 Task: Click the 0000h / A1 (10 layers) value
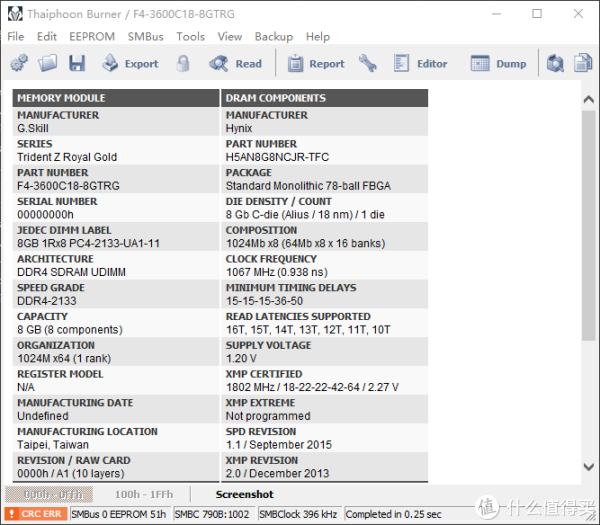pyautogui.click(x=71, y=473)
